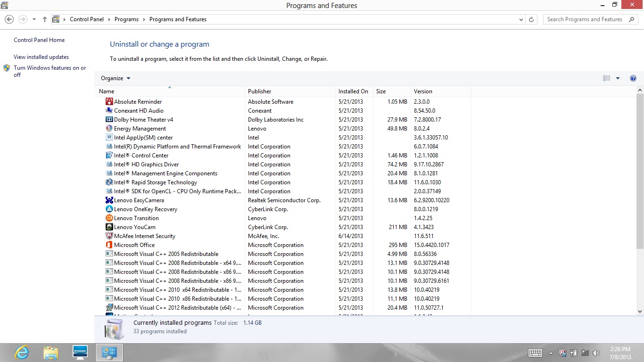Open recent locations dropdown arrow

pyautogui.click(x=34, y=19)
